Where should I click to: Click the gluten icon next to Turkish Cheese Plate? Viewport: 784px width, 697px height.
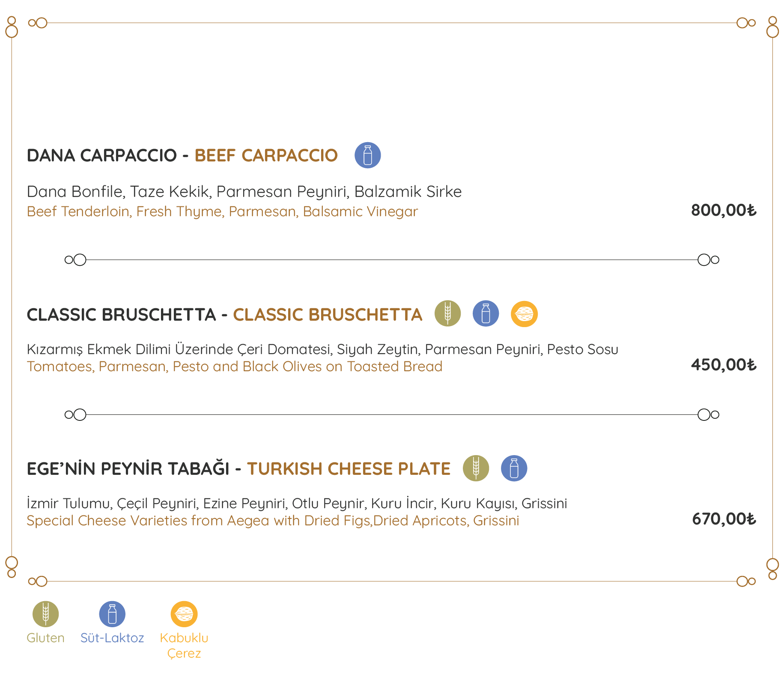(476, 468)
